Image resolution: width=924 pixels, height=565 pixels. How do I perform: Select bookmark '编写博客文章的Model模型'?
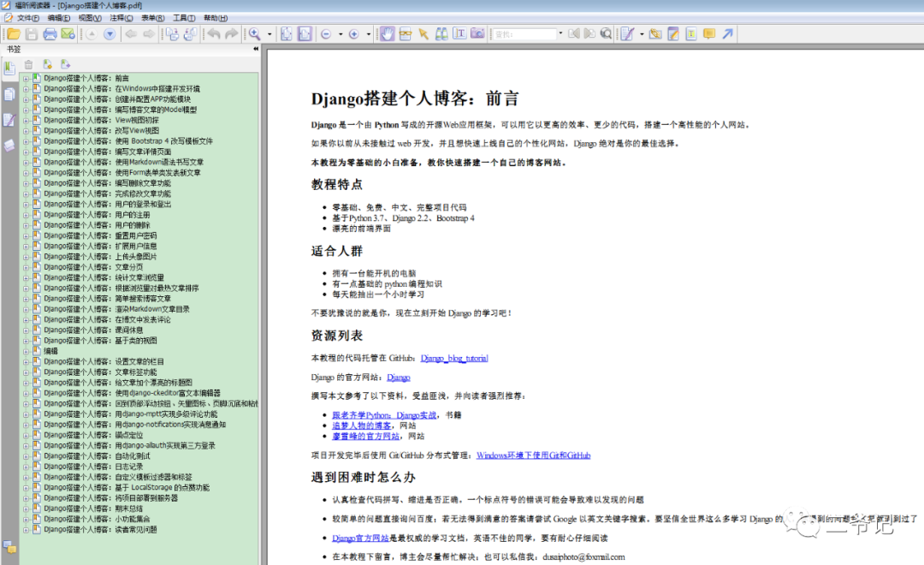click(121, 110)
